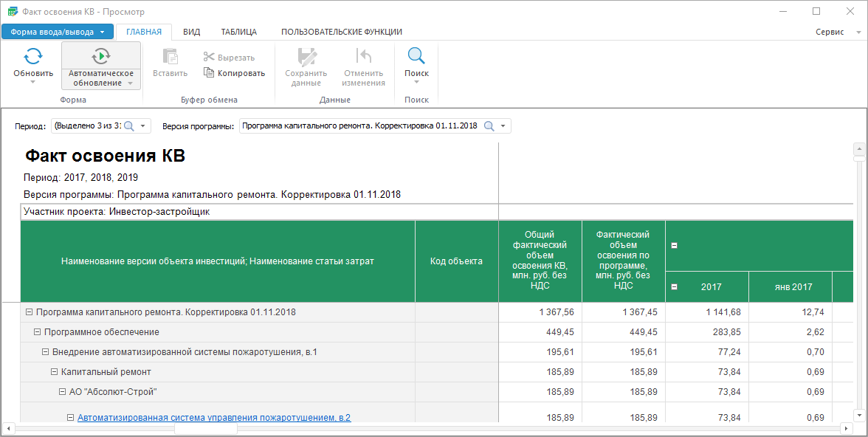Open Форма ввода/вывода dropdown menu
The image size is (868, 437).
point(58,32)
